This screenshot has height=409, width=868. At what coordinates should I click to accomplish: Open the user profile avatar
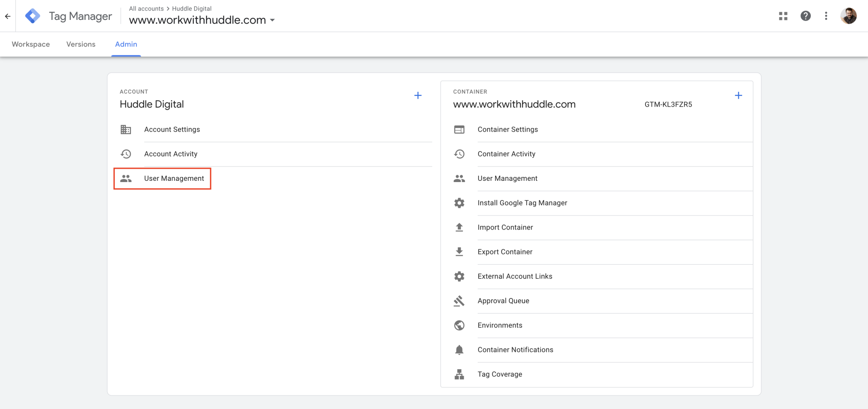tap(848, 16)
